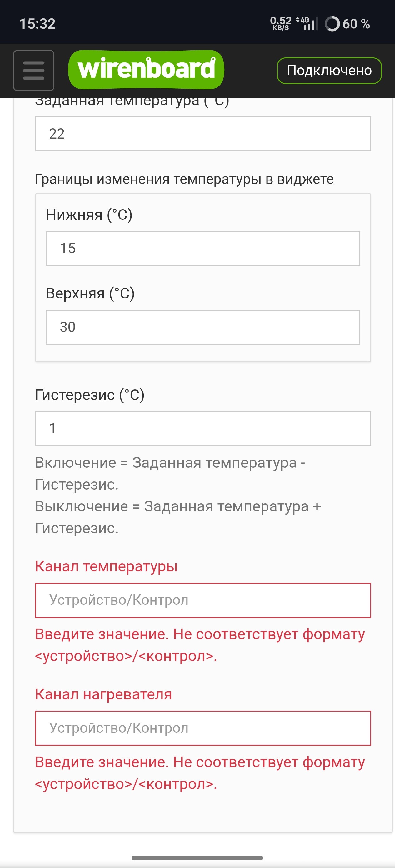Tap the Нижняя (°C) label
The image size is (395, 868).
tap(89, 215)
